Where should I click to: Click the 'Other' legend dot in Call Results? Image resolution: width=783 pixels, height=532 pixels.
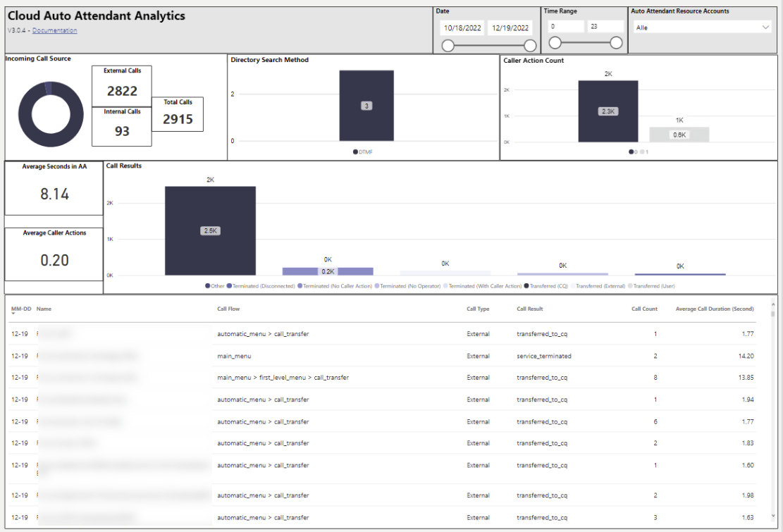tap(206, 285)
